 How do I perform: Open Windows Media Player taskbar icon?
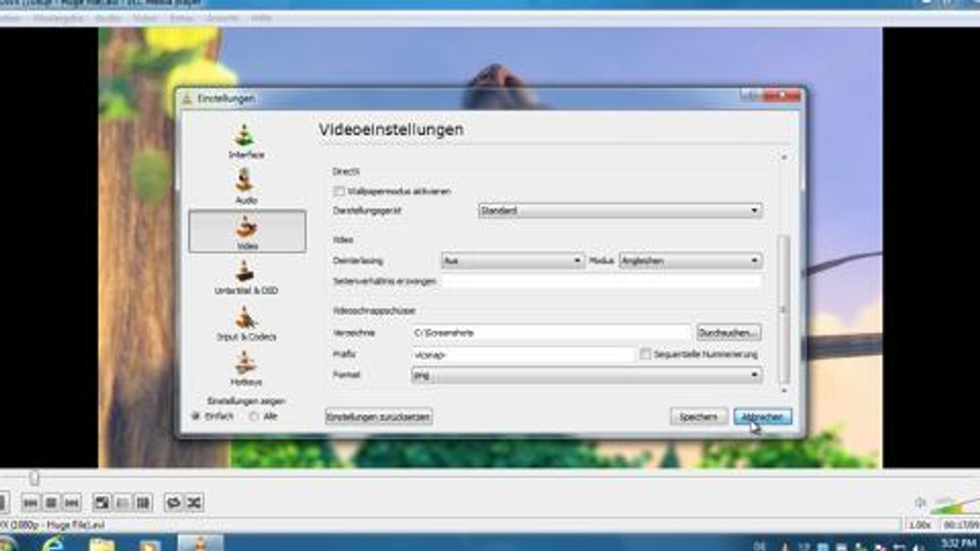coord(151,545)
